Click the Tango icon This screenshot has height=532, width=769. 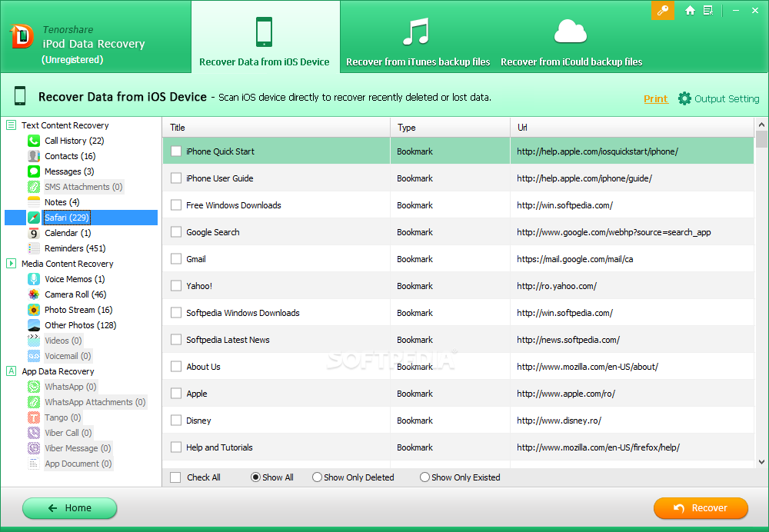(x=34, y=417)
